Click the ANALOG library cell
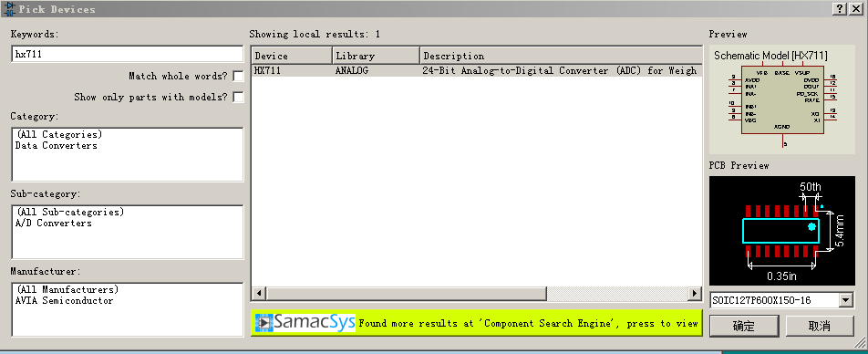The height and width of the screenshot is (354, 868). coord(352,71)
